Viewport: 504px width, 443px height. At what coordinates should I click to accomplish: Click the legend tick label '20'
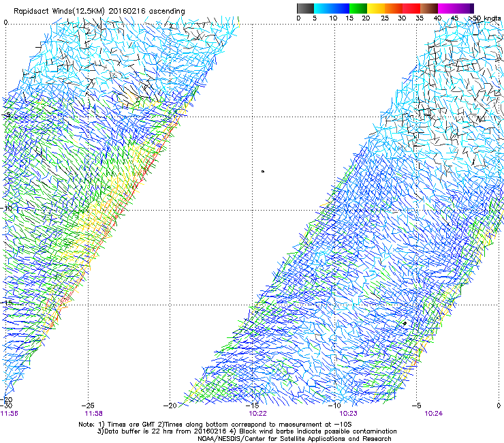(x=366, y=18)
